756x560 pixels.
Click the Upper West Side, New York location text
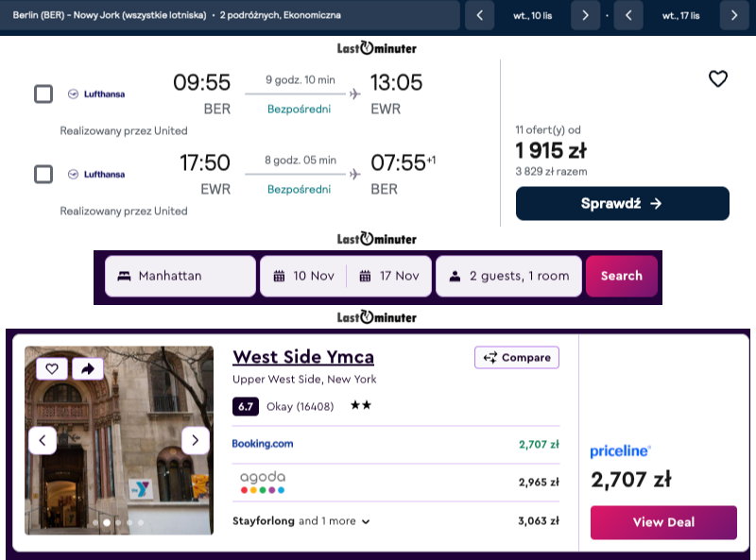[304, 380]
